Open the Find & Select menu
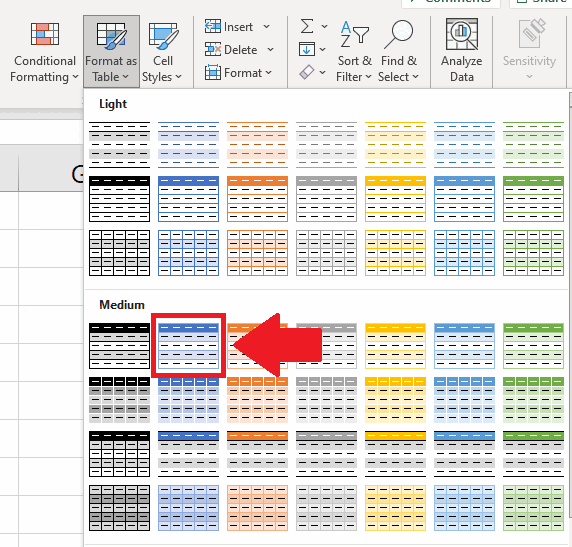Screen dimensions: 572x547 398,52
